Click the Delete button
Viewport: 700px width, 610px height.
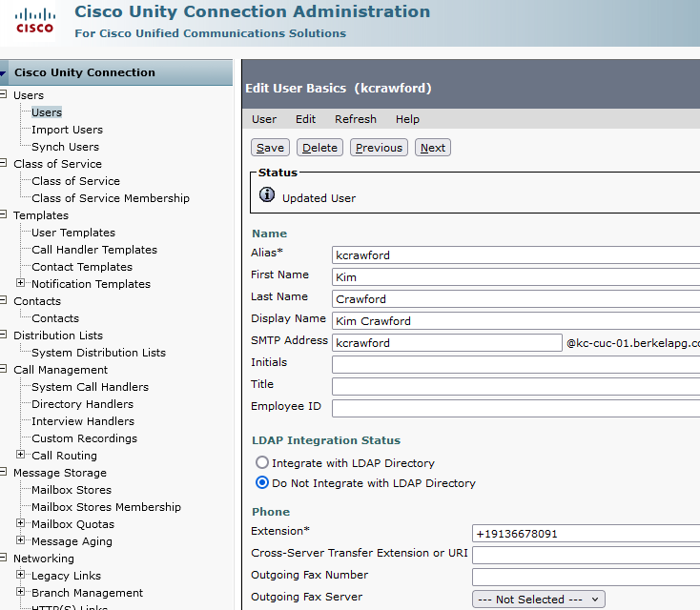coord(319,147)
